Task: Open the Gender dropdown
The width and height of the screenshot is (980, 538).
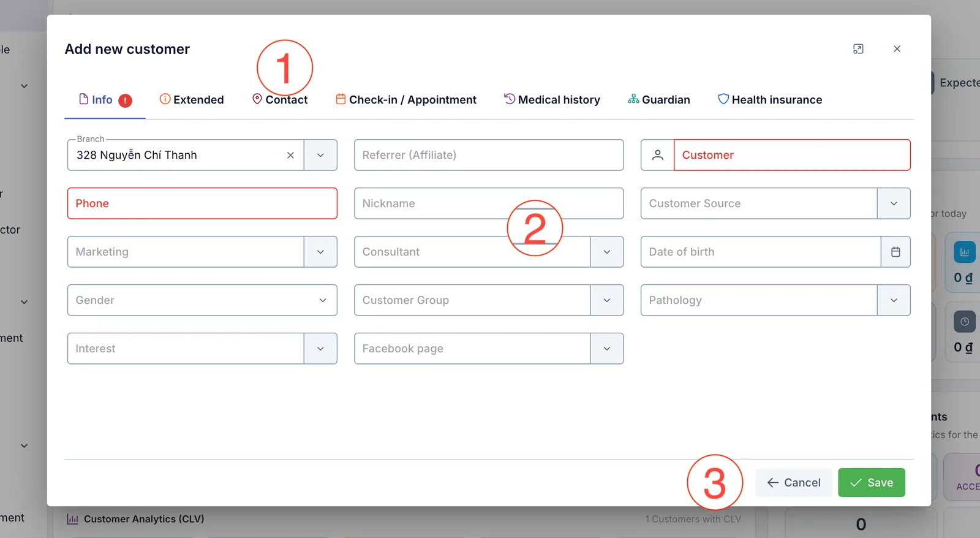Action: [202, 300]
